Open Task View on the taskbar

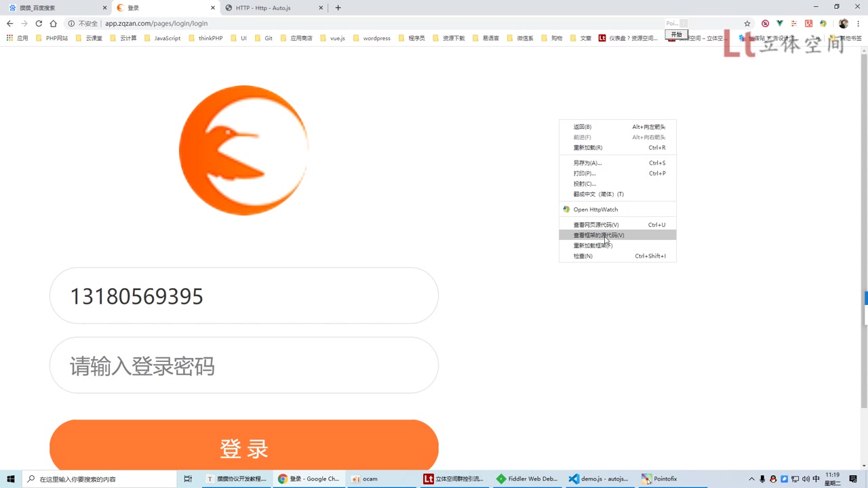click(188, 479)
